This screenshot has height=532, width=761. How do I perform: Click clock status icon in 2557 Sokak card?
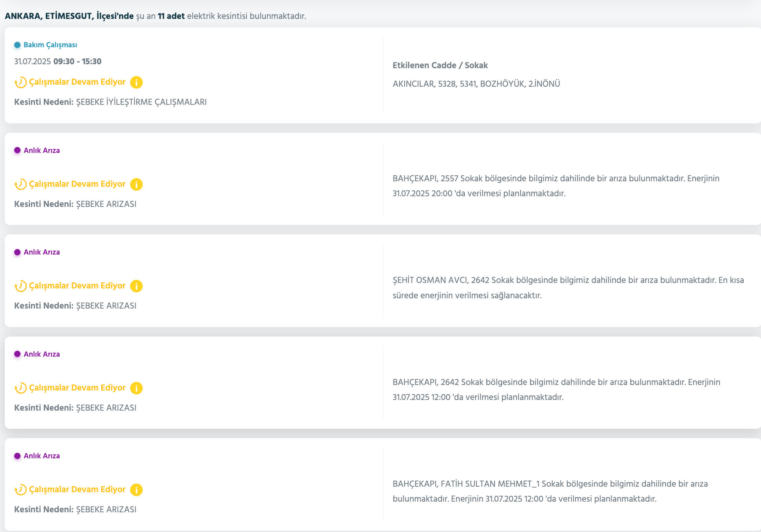21,184
